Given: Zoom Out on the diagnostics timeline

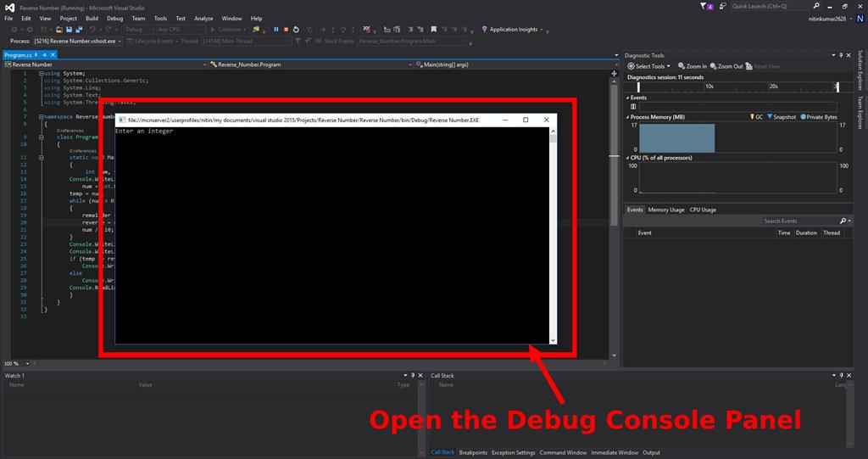Looking at the screenshot, I should [726, 66].
